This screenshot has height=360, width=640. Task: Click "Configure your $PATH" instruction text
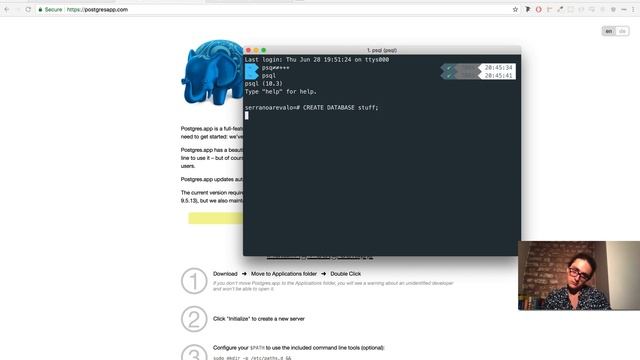pyautogui.click(x=298, y=348)
